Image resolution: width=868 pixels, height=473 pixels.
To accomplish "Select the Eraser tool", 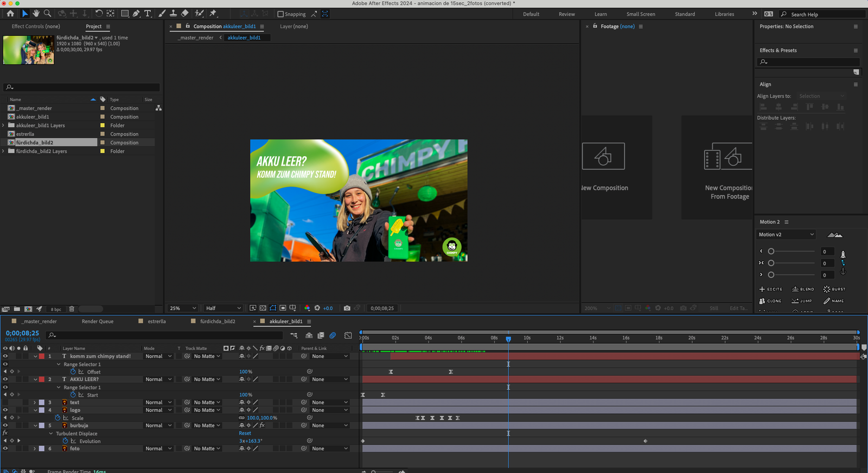I will pyautogui.click(x=184, y=14).
